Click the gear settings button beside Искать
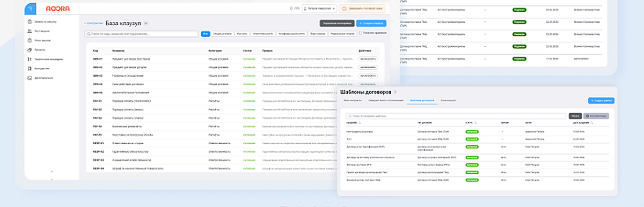The image size is (644, 207). pos(596,115)
